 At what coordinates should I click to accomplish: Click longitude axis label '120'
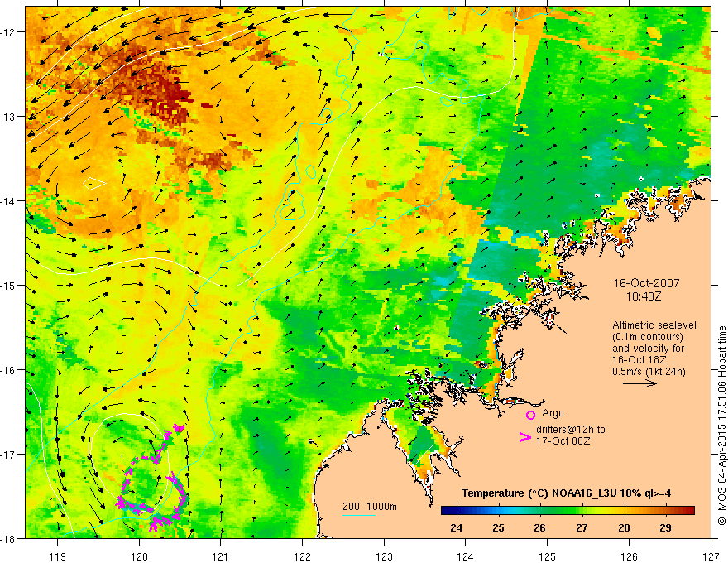pos(139,556)
